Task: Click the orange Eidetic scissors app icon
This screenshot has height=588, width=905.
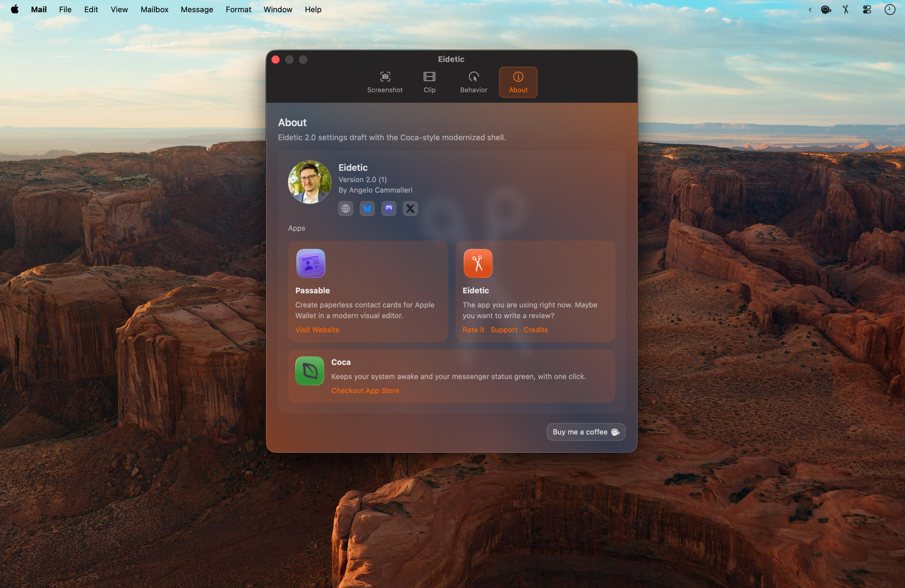Action: coord(478,263)
